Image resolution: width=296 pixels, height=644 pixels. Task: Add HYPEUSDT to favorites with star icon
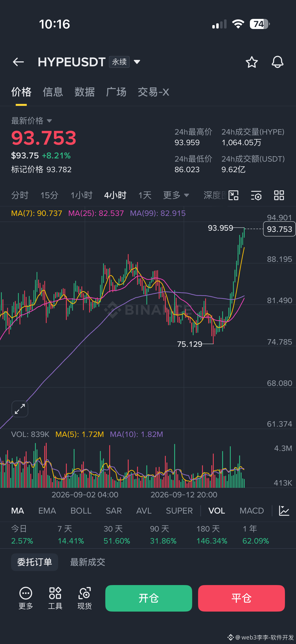click(252, 62)
